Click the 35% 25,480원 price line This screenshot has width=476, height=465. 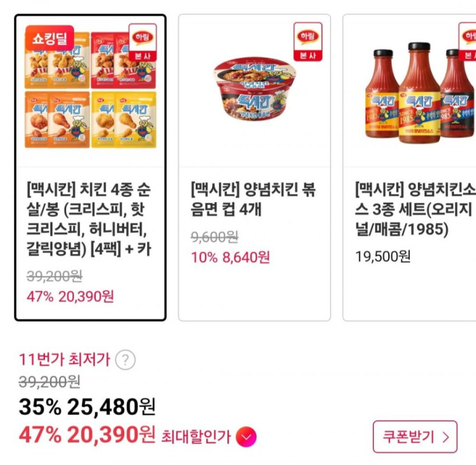[x=87, y=407]
